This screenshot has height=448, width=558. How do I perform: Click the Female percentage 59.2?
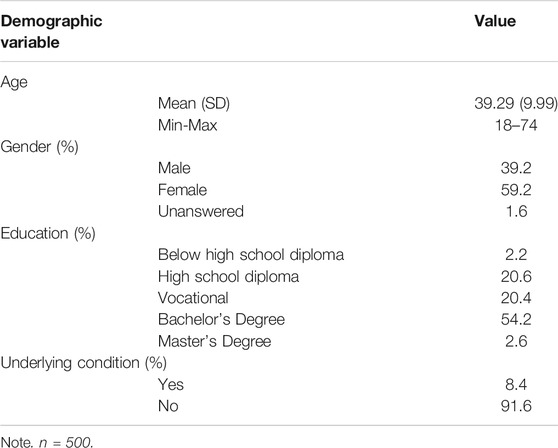[516, 190]
